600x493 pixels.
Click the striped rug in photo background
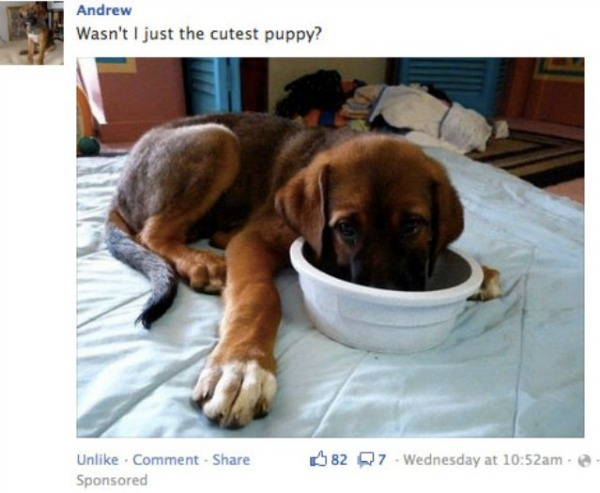tap(532, 155)
